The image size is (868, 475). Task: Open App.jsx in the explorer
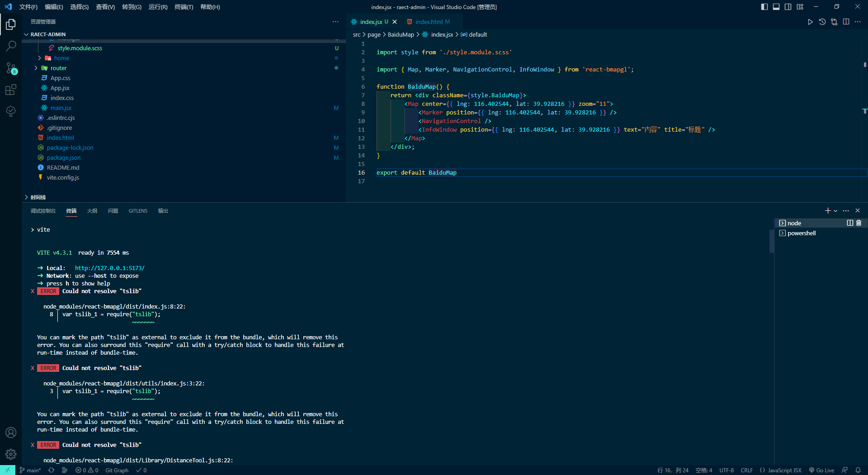(184, 88)
